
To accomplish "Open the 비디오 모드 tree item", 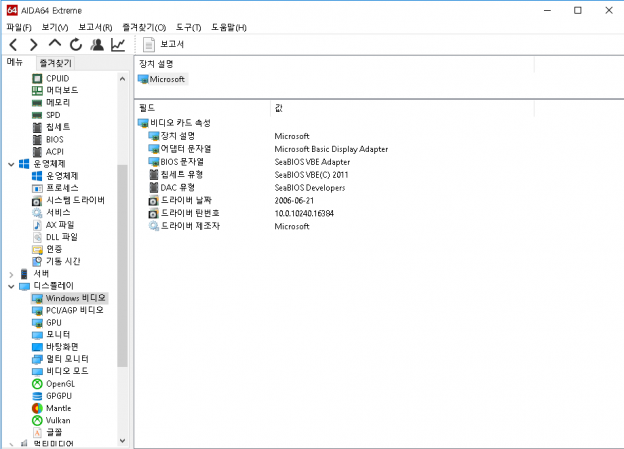I will tap(60, 371).
